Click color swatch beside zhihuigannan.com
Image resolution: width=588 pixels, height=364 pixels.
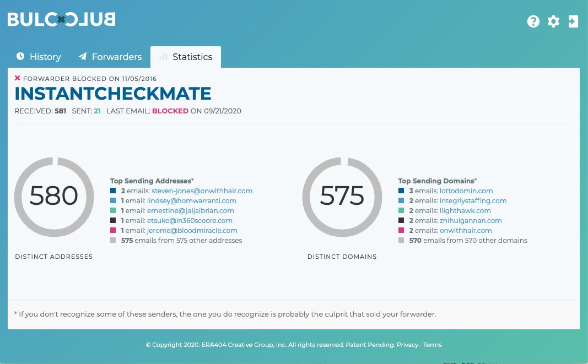[401, 220]
